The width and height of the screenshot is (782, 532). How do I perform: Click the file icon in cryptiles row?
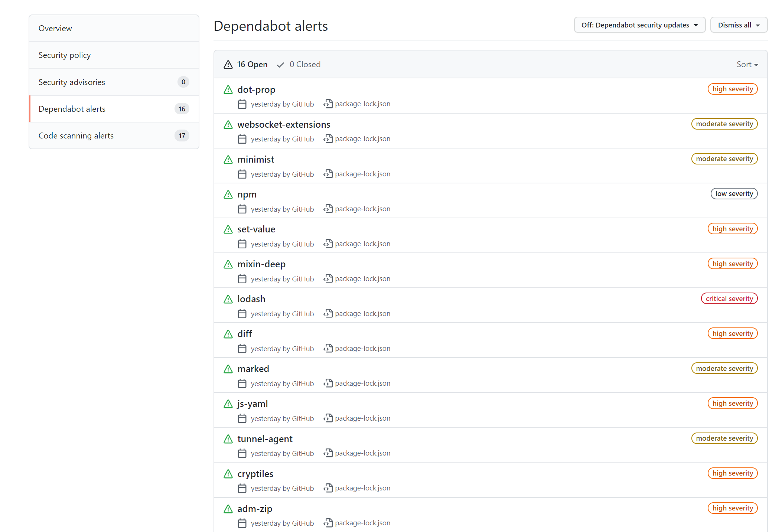(x=328, y=488)
